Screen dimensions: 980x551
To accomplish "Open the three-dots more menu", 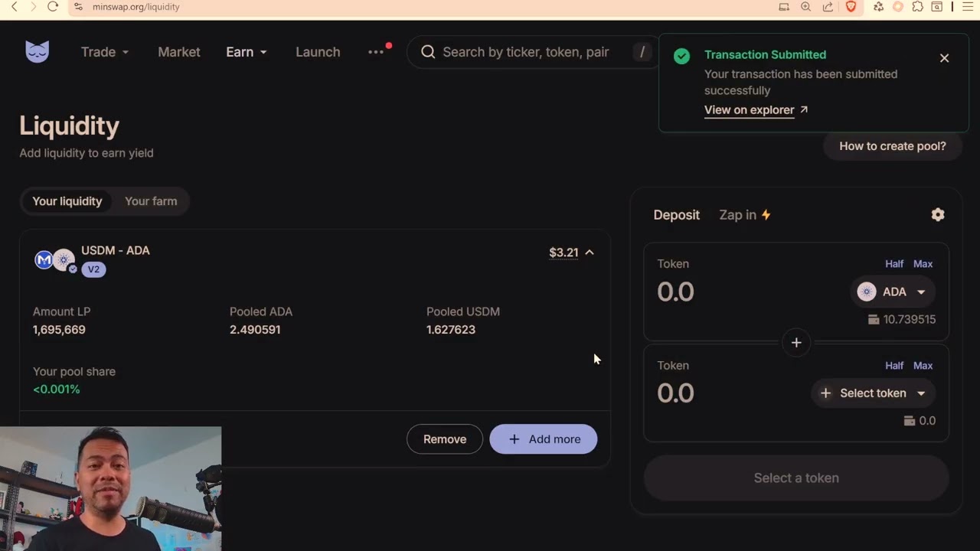I will (x=376, y=52).
